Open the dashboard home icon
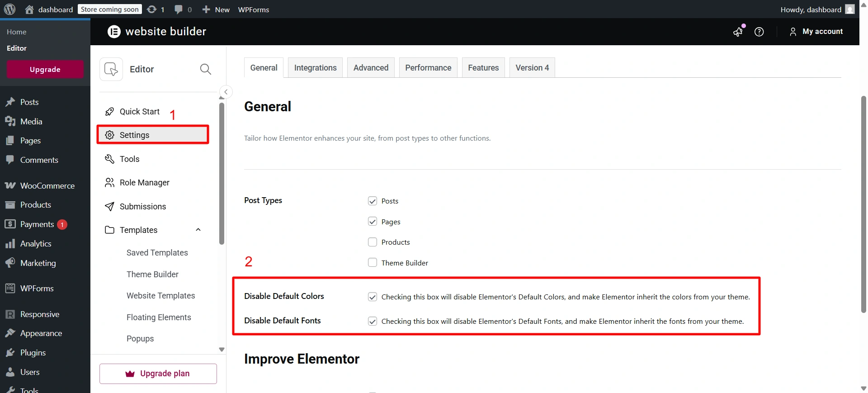 (29, 9)
